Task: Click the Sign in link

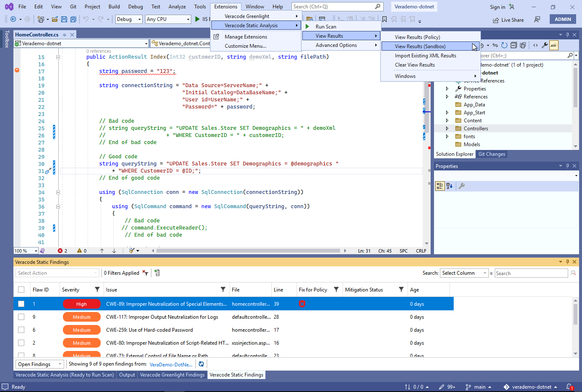Action: click(497, 7)
